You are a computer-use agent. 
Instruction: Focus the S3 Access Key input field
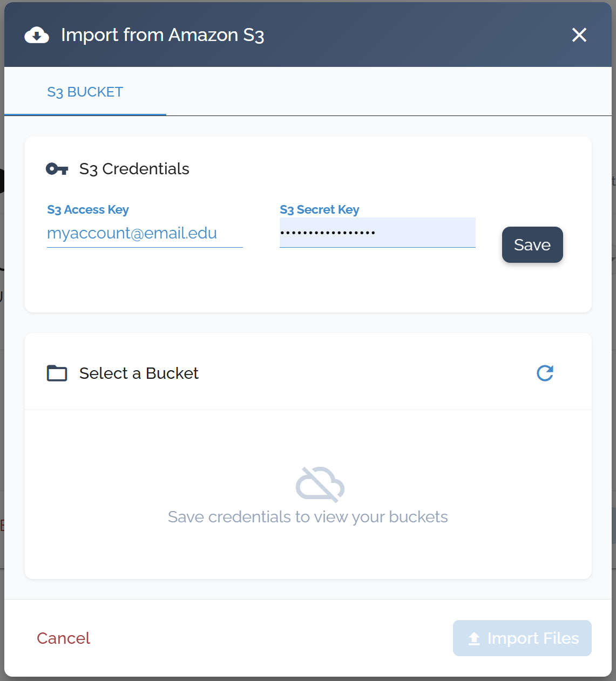(145, 233)
